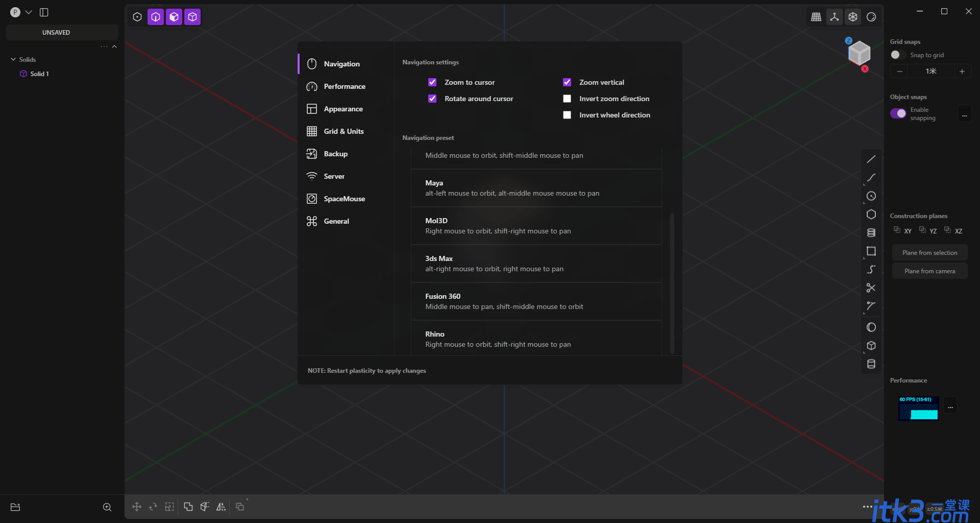980x523 pixels.
Task: Click the zoom search icon at bottom left
Action: [107, 507]
